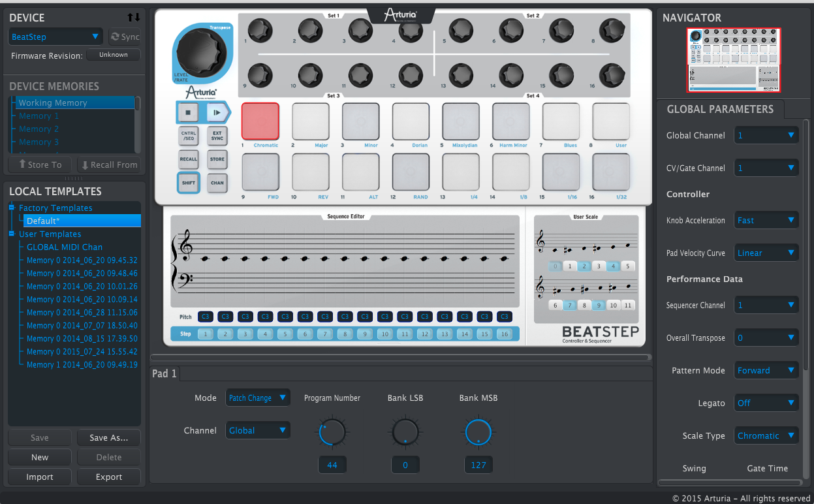Select template Memory 1 2014_06_20 09.49.19
Screen dimensions: 814x504
(82, 364)
